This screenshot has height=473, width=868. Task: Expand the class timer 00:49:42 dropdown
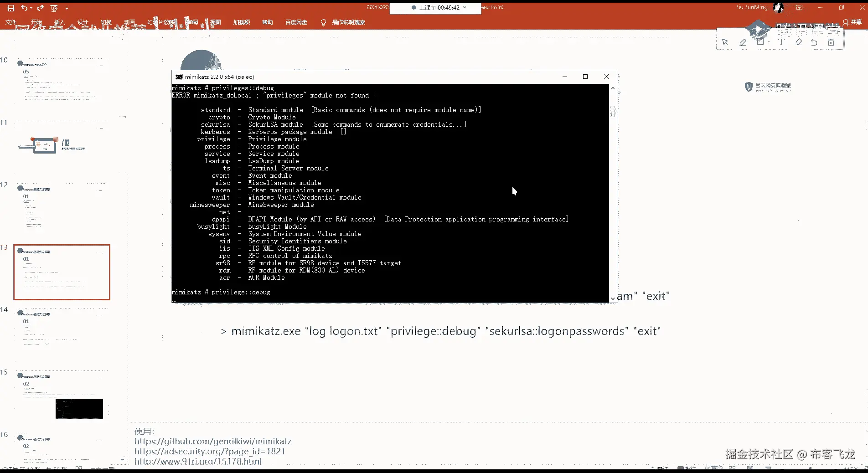(465, 8)
